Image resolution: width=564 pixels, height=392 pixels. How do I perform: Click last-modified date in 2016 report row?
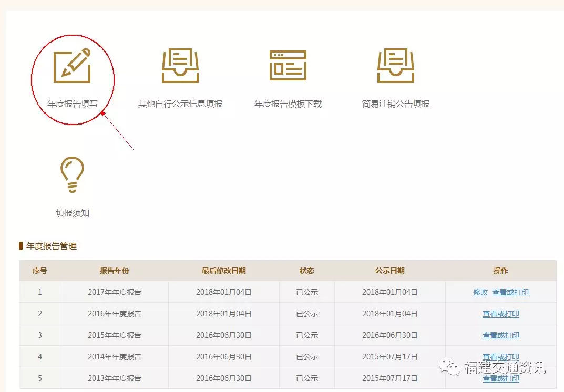224,314
